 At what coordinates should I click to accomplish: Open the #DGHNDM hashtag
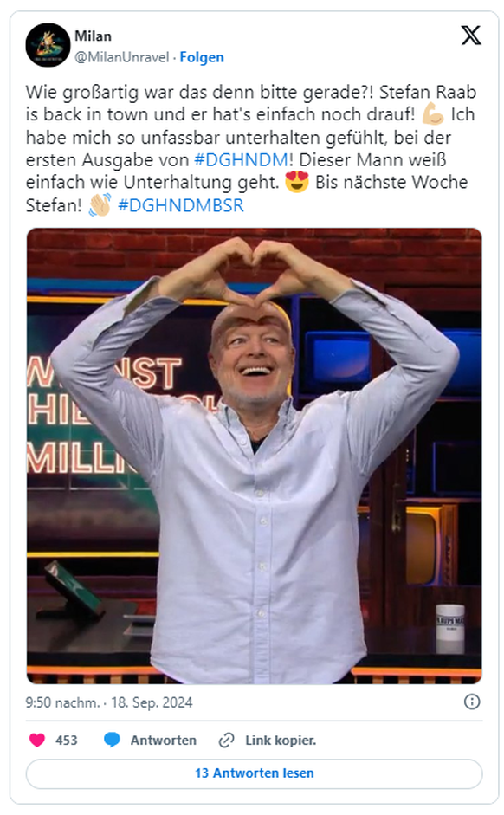click(241, 159)
